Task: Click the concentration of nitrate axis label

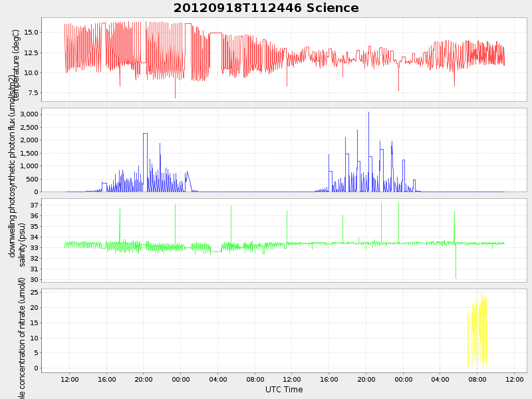Action: click(22, 338)
